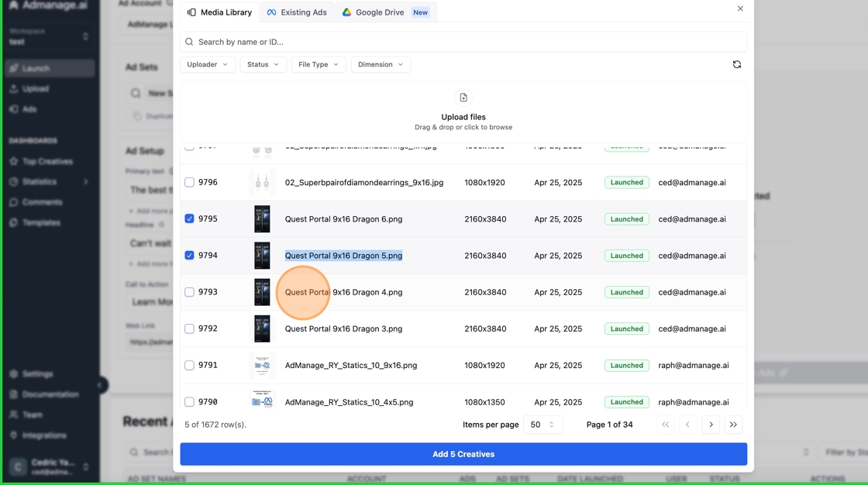Check the box for row 9791
Viewport: 868px width, 485px height.
click(189, 365)
